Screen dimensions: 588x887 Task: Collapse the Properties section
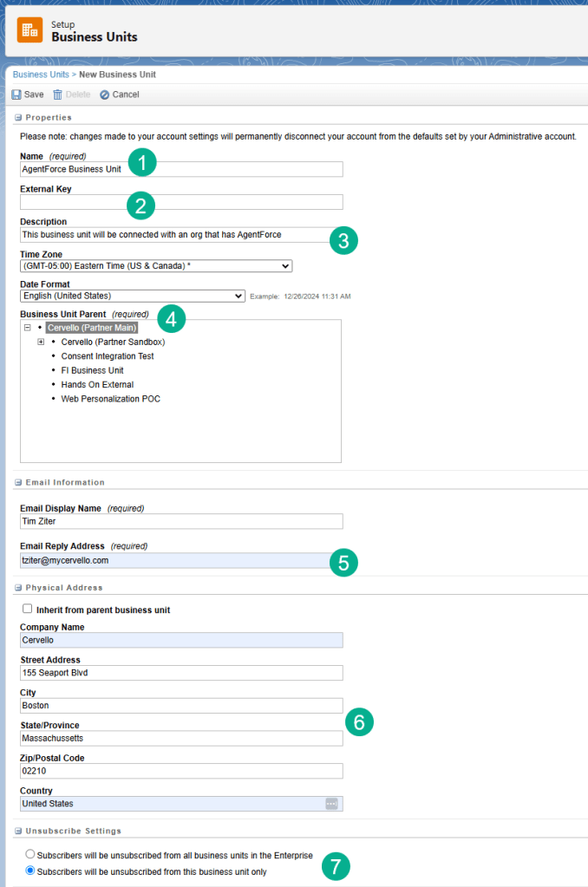click(17, 117)
